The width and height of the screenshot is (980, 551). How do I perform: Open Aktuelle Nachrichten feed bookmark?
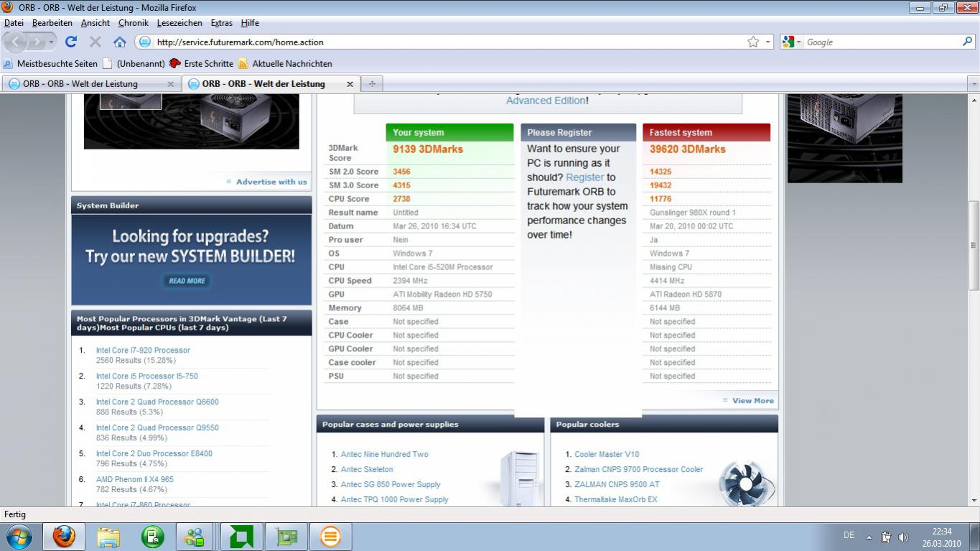285,63
